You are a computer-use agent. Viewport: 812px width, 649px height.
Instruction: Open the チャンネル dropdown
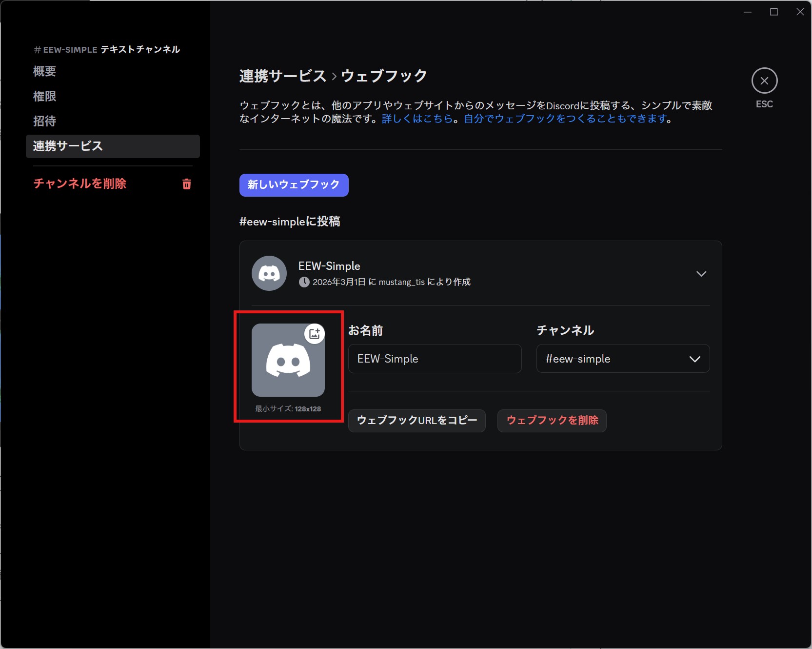coord(623,359)
